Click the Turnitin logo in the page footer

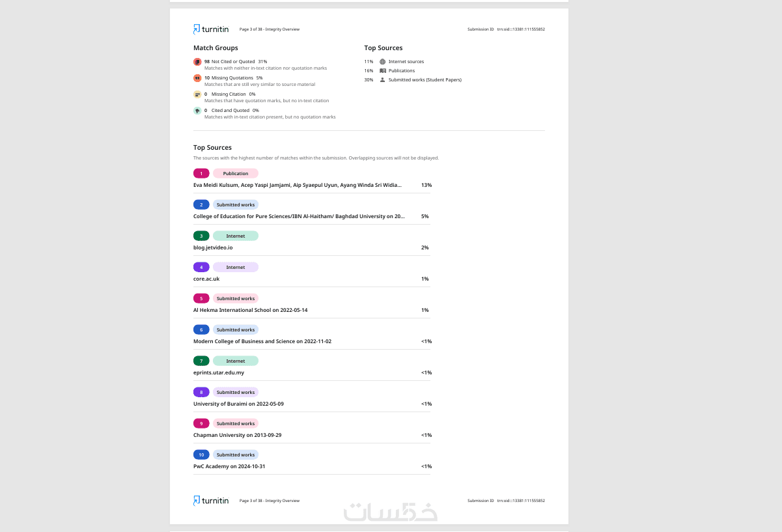tap(211, 501)
